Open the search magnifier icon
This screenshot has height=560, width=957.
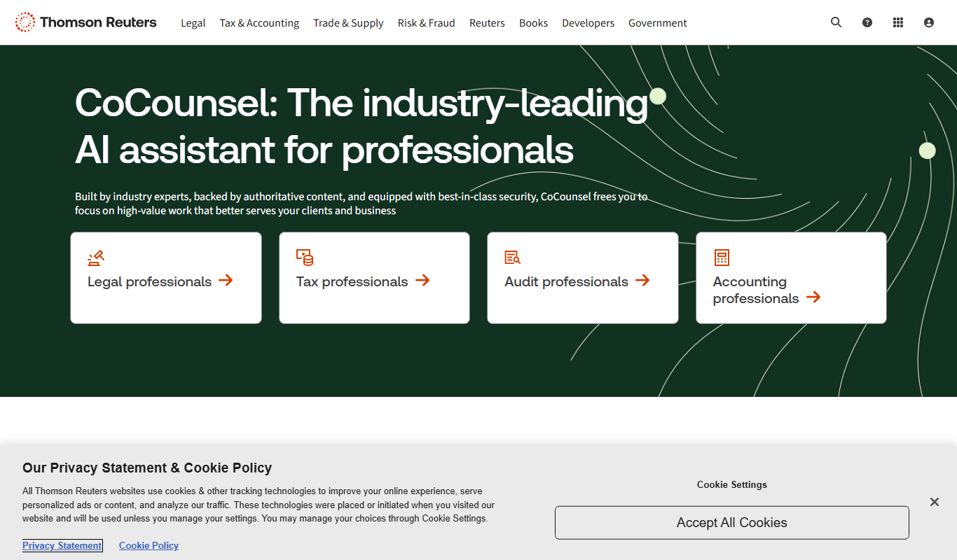(x=836, y=22)
